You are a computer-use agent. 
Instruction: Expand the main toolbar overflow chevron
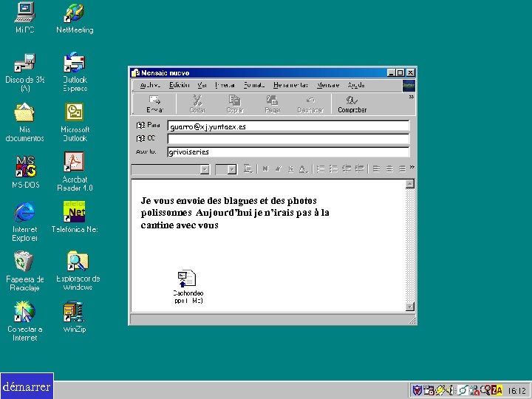tap(412, 97)
